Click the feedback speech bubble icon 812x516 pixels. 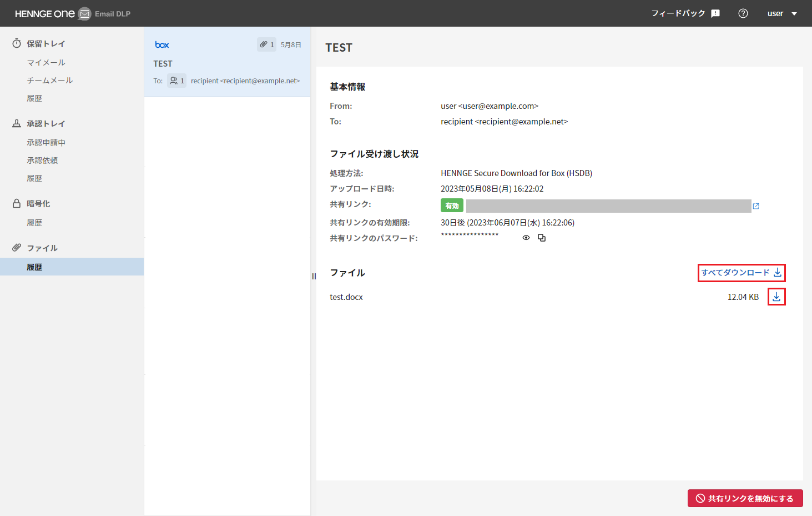[715, 13]
